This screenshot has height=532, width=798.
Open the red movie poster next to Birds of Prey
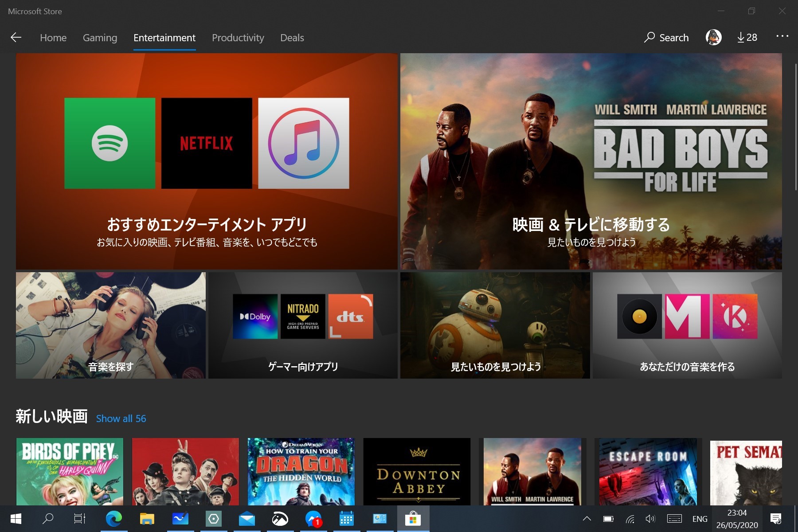[185, 472]
